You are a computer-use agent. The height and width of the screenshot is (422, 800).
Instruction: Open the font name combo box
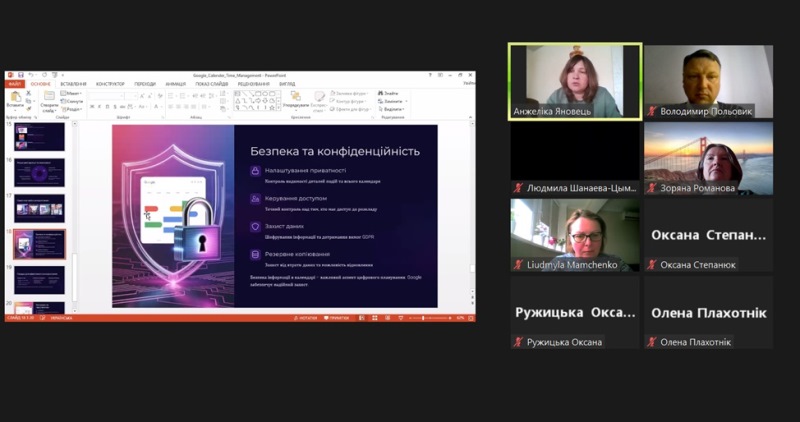tap(106, 96)
